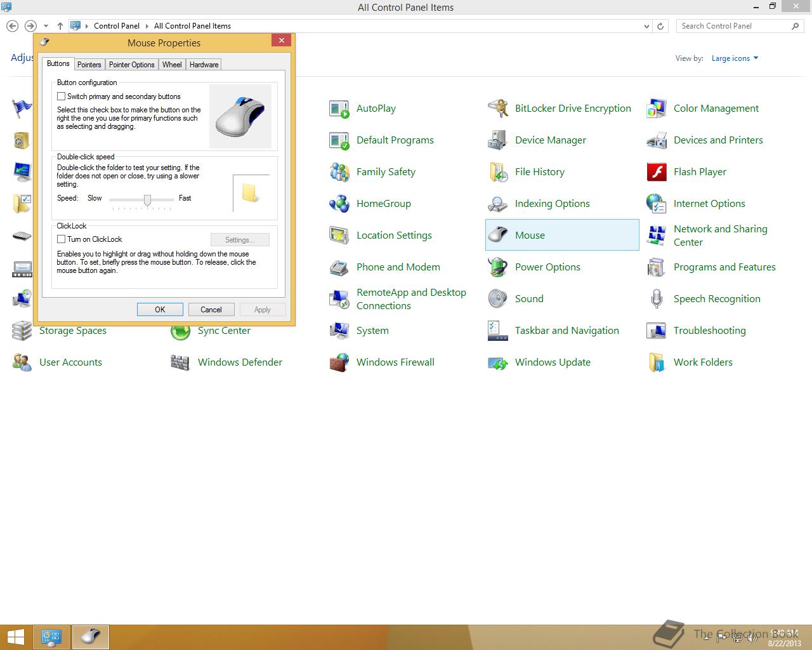This screenshot has width=812, height=650.
Task: Click the Device Manager icon
Action: (x=498, y=140)
